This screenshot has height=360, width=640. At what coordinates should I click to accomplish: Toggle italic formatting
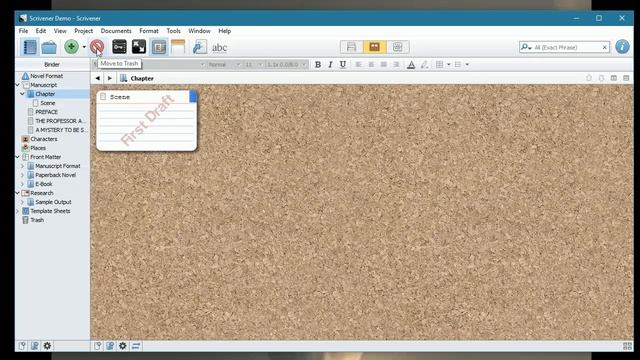coord(330,64)
